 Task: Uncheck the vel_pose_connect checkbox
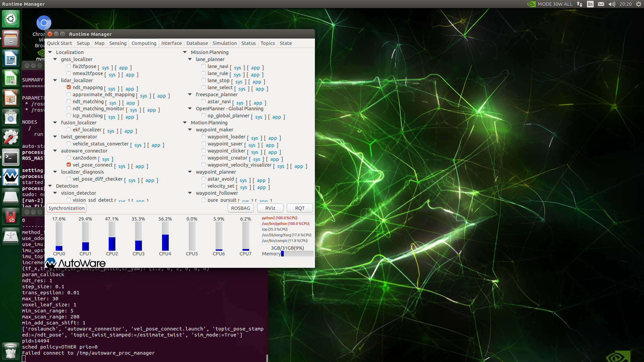pyautogui.click(x=69, y=165)
